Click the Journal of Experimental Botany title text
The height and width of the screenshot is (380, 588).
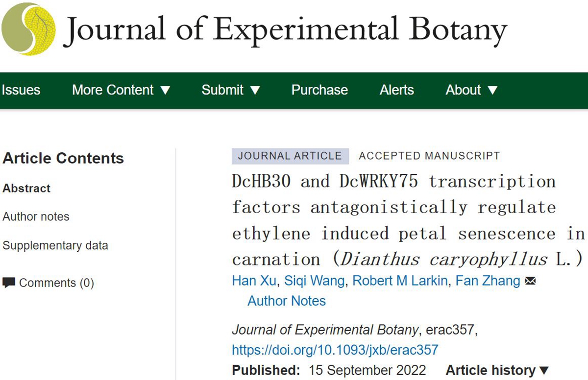pyautogui.click(x=286, y=29)
